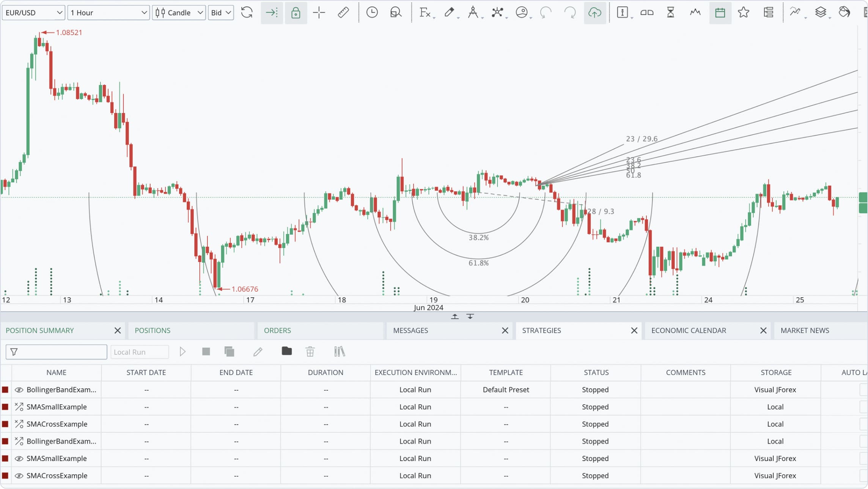Image resolution: width=868 pixels, height=489 pixels.
Task: Click the strategy filter input field
Action: (x=61, y=352)
